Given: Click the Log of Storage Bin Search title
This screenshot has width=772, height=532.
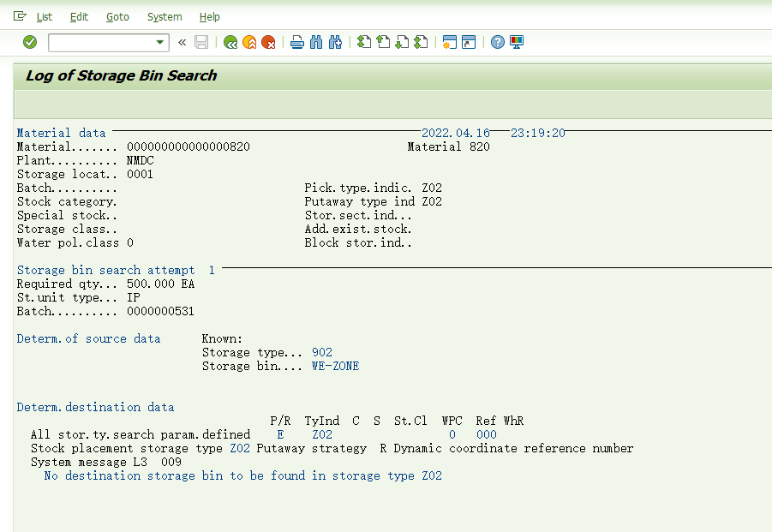Looking at the screenshot, I should coord(121,75).
